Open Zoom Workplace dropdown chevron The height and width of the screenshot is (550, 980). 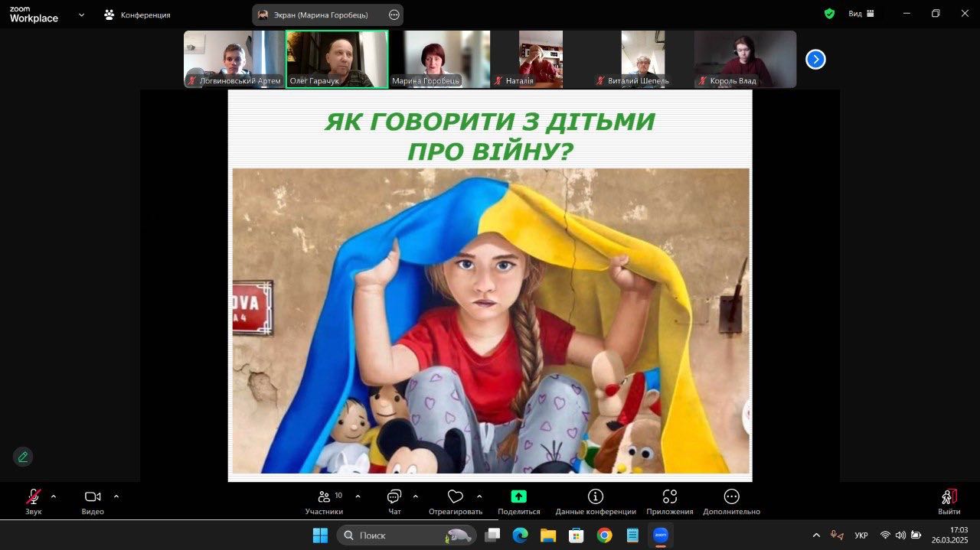pyautogui.click(x=81, y=15)
